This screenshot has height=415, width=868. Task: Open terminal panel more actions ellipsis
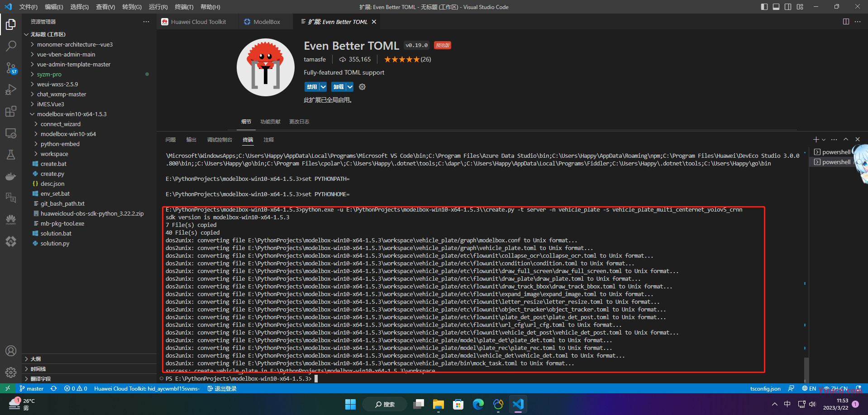pos(834,139)
